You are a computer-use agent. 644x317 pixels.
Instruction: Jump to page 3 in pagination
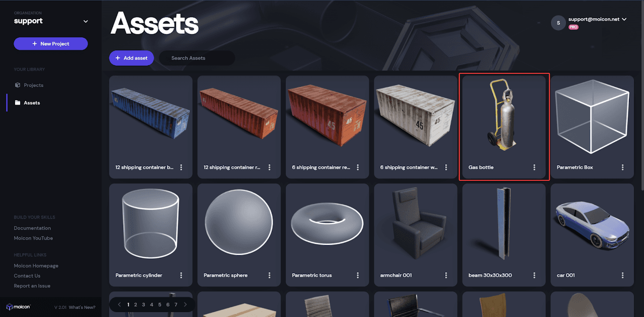coord(143,304)
